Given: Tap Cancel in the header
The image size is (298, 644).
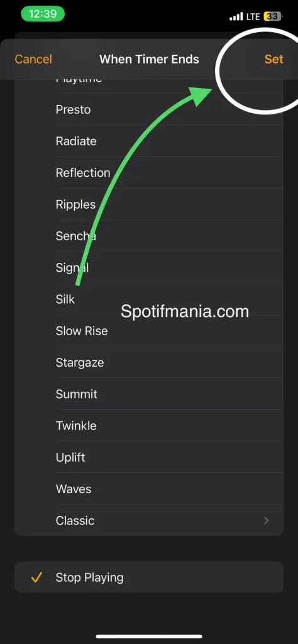Looking at the screenshot, I should (33, 59).
